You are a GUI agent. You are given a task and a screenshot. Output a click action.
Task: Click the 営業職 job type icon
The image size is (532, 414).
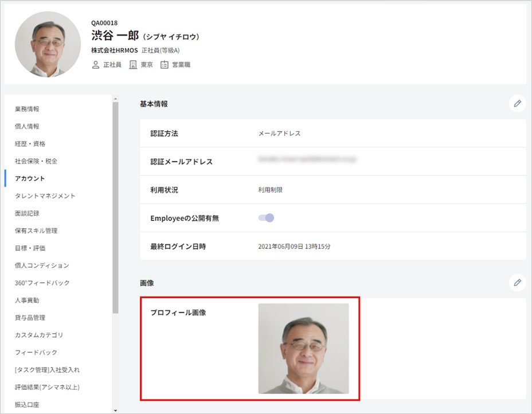[165, 65]
